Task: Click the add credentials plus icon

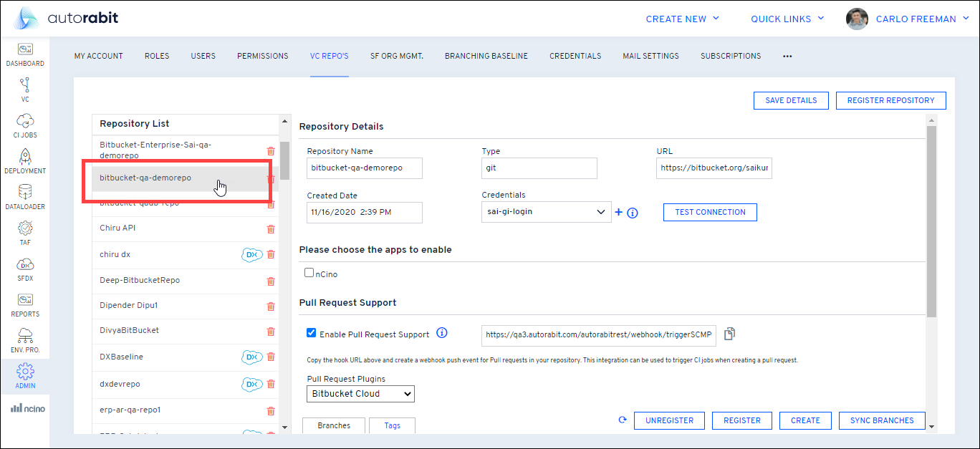Action: click(x=619, y=212)
